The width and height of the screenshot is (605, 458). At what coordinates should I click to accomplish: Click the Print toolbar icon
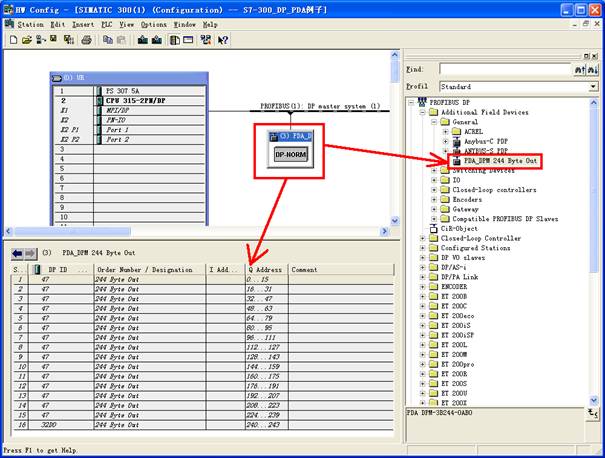click(86, 40)
